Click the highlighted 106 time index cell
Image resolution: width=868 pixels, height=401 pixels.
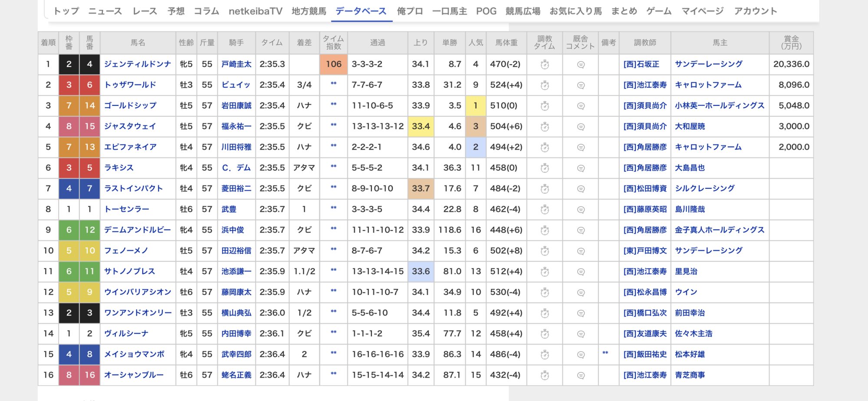[333, 64]
